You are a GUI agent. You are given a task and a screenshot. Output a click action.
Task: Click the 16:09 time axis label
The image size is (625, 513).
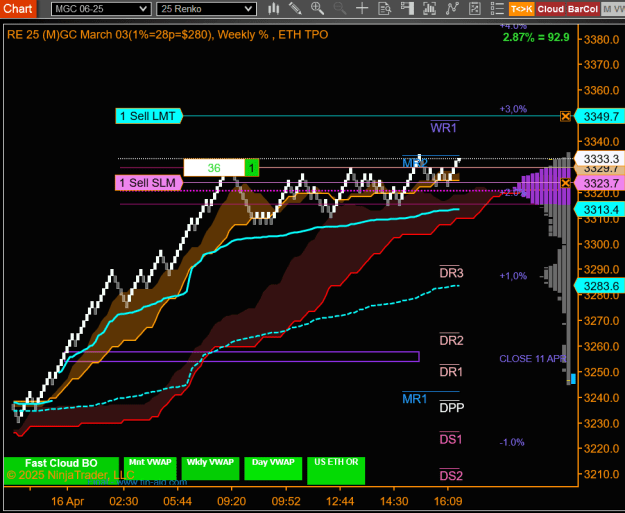(x=448, y=501)
